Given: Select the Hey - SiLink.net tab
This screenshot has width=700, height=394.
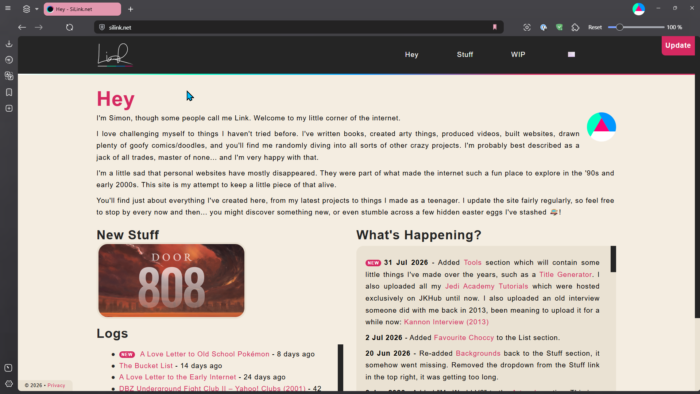Looking at the screenshot, I should (x=82, y=9).
